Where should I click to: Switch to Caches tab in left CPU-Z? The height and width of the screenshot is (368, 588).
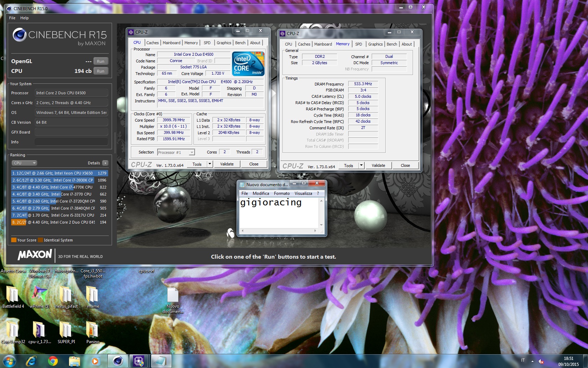coord(153,43)
